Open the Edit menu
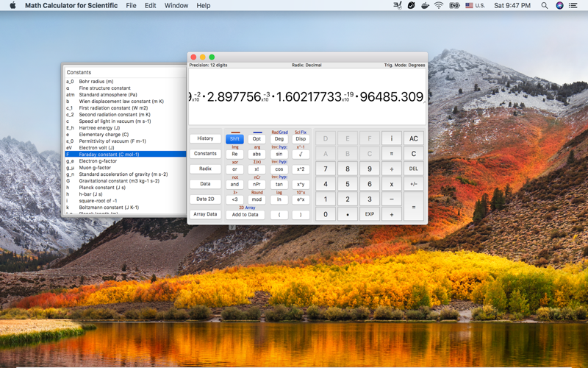The height and width of the screenshot is (368, 588). (151, 5)
